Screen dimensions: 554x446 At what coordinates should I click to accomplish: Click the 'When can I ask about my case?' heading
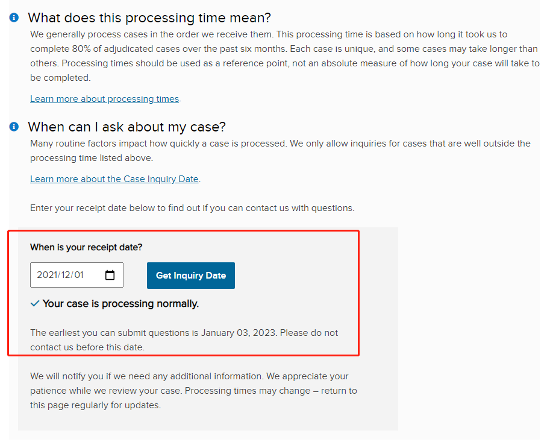point(126,127)
